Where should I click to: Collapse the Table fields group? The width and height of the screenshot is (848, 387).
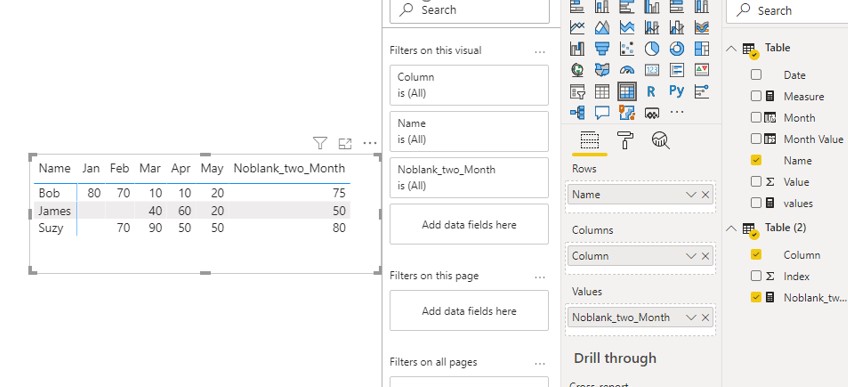coord(731,49)
